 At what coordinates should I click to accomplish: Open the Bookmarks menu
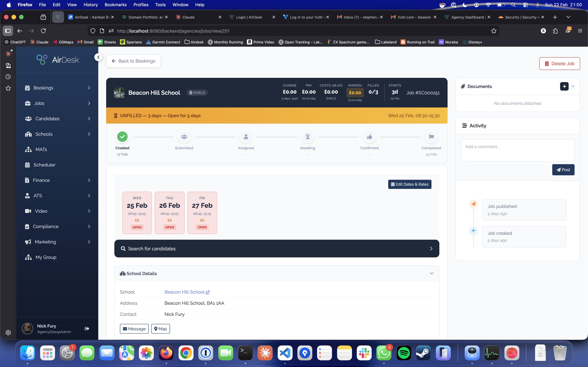pos(115,5)
